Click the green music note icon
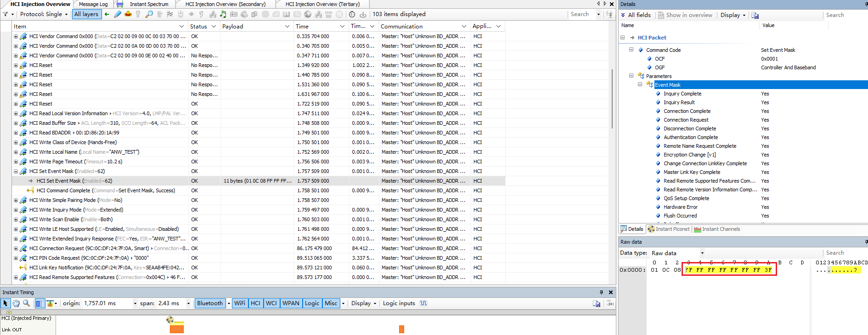The height and width of the screenshot is (335, 868). point(223,14)
